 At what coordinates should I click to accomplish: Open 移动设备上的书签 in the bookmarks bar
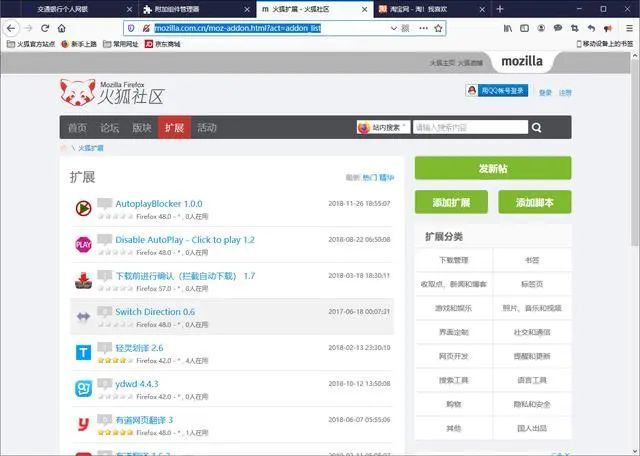click(605, 44)
